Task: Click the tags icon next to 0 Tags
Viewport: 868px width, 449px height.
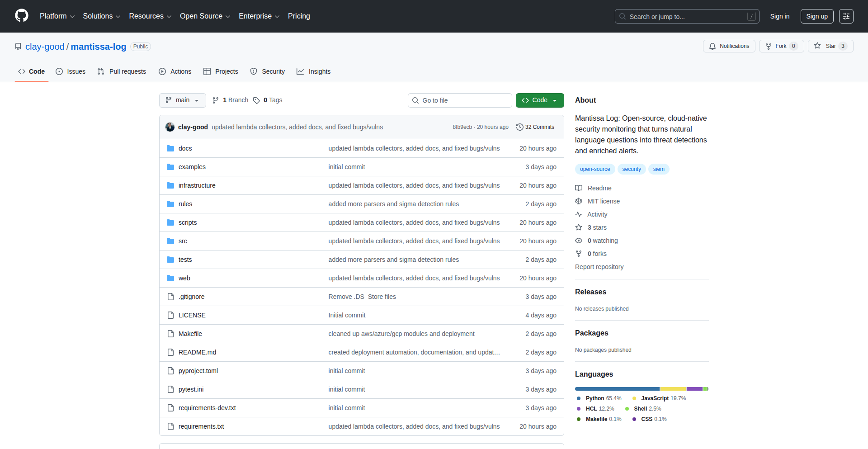Action: click(256, 100)
